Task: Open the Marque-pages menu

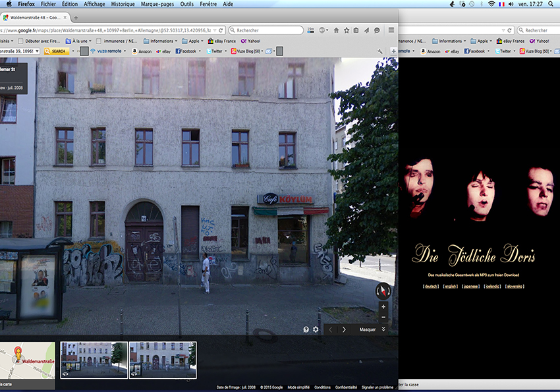Action: 157,4
